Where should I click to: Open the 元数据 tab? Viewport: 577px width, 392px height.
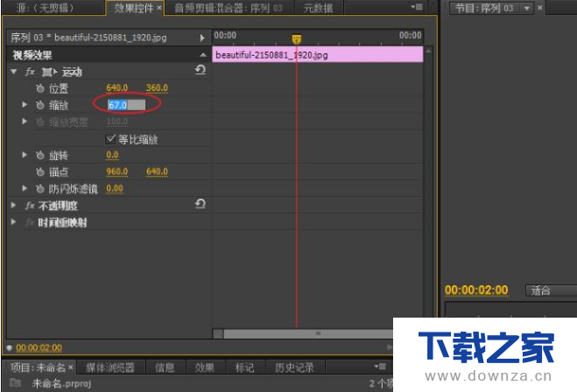point(319,8)
